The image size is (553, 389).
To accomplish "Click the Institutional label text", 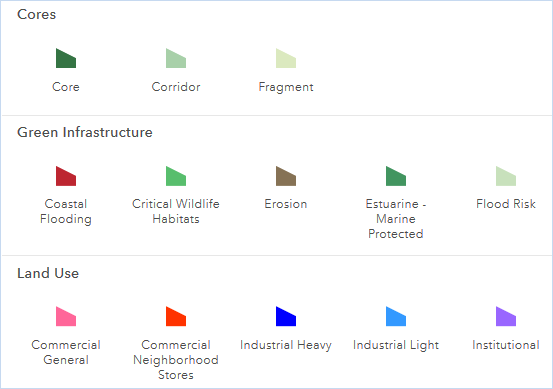I will (x=506, y=345).
